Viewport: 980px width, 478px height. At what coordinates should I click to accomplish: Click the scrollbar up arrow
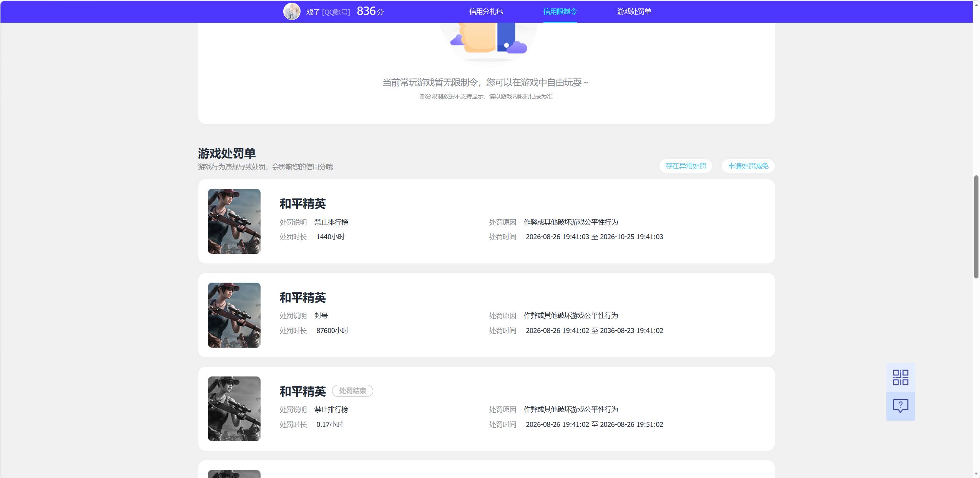coord(976,4)
